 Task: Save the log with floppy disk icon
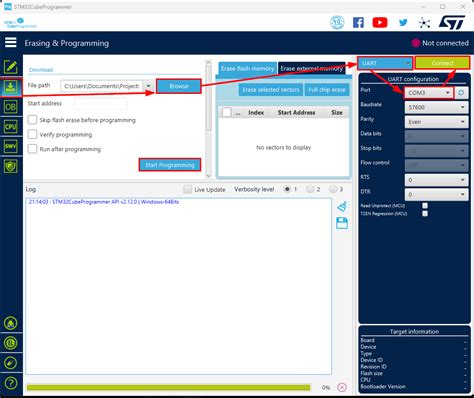pyautogui.click(x=342, y=223)
